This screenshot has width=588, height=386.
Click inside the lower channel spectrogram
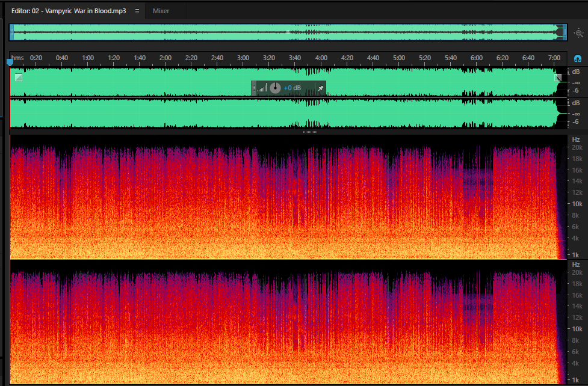[288, 322]
